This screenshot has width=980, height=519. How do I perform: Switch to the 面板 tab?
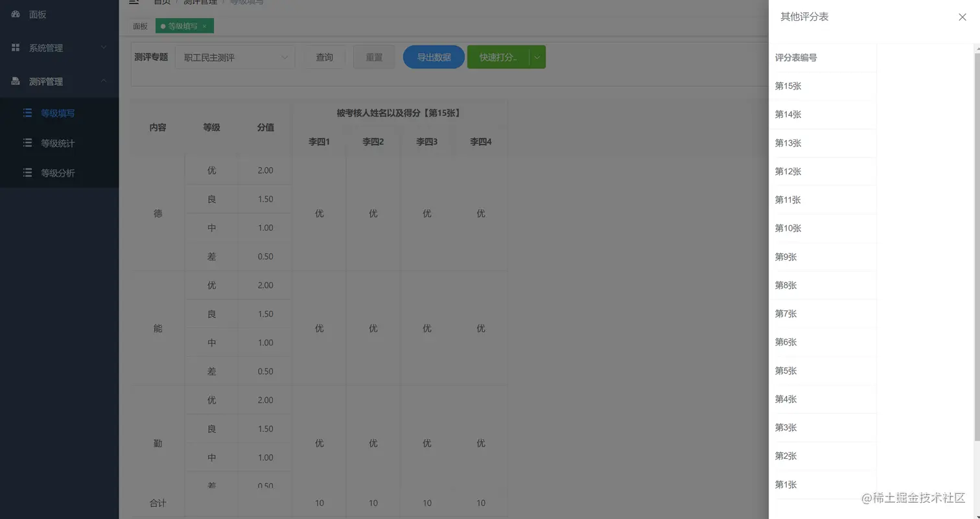pos(139,26)
